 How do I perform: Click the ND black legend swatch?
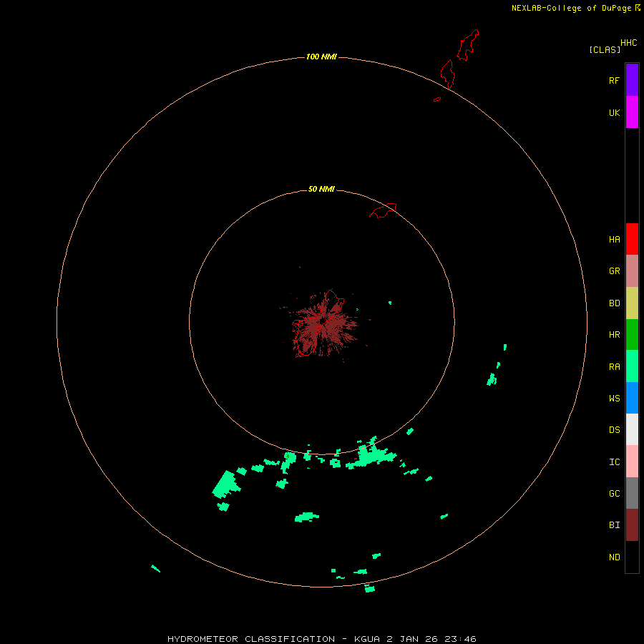click(x=632, y=557)
